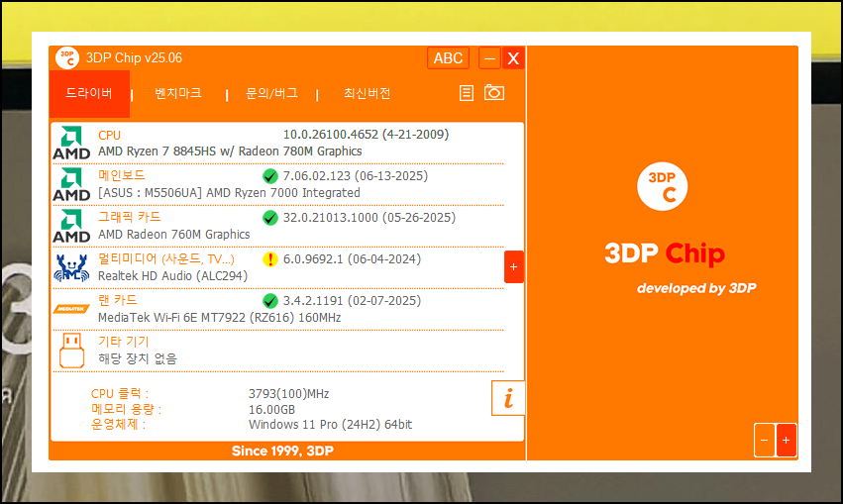Click the 해당 장치 없음 text

[137, 358]
